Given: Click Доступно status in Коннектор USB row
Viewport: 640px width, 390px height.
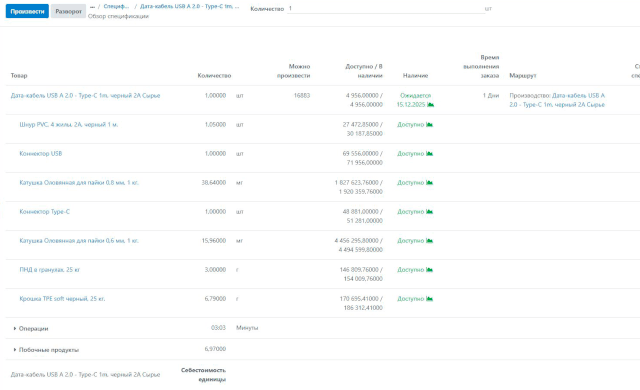Looking at the screenshot, I should pos(411,153).
